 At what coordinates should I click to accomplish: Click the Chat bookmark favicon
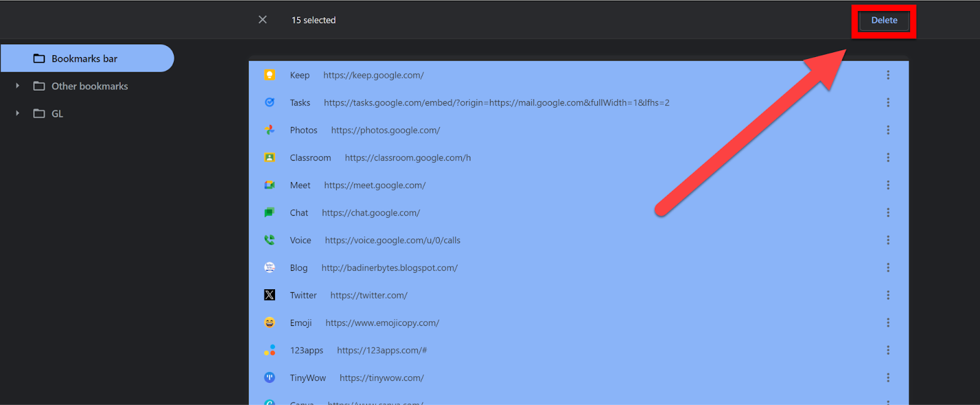pos(269,213)
